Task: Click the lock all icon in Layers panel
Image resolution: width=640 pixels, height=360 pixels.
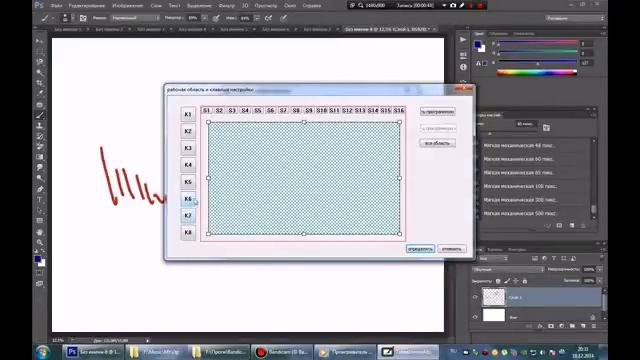Action: [x=525, y=281]
